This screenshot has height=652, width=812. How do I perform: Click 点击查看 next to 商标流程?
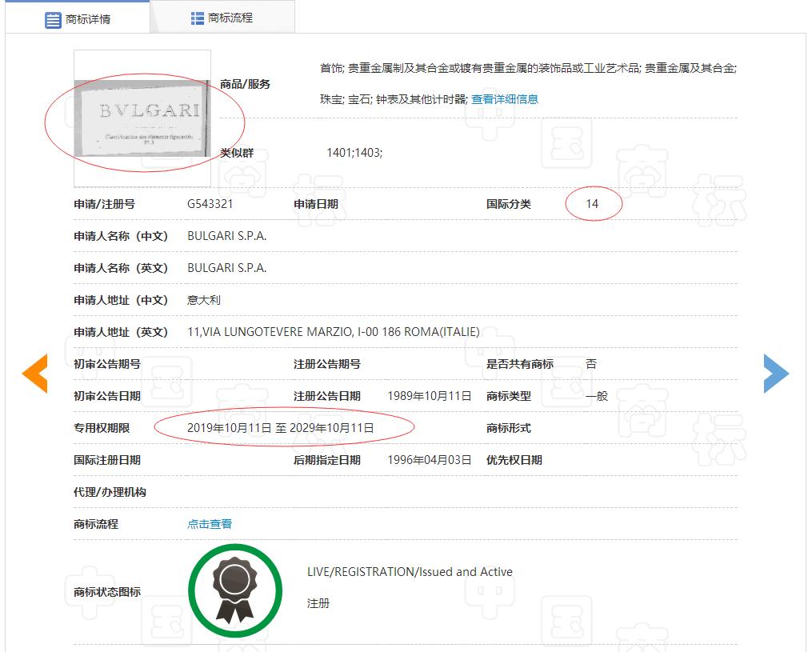[x=208, y=523]
